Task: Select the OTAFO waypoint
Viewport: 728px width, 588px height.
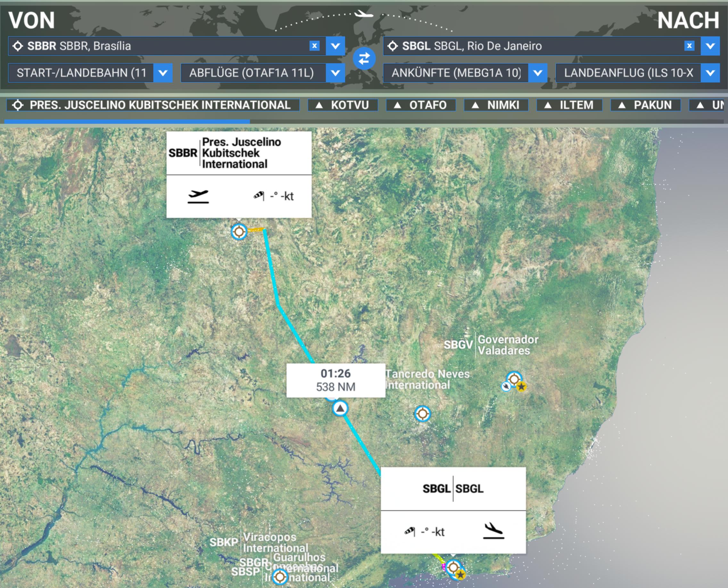Action: click(421, 105)
